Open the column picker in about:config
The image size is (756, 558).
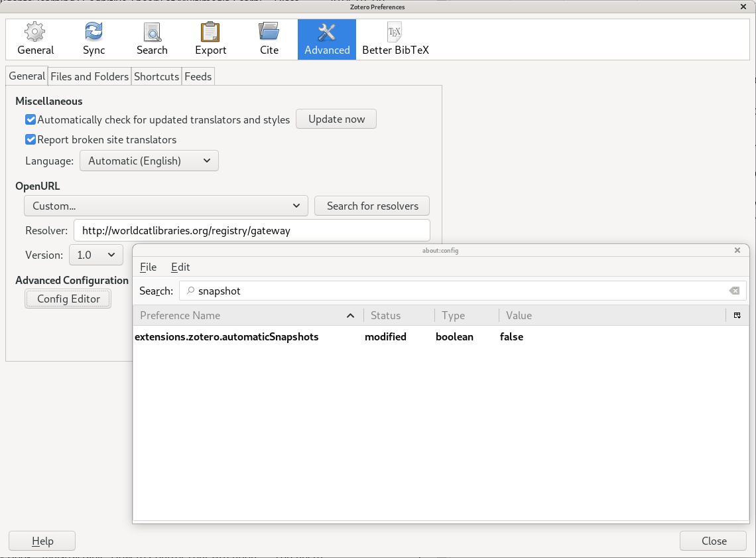[x=737, y=315]
